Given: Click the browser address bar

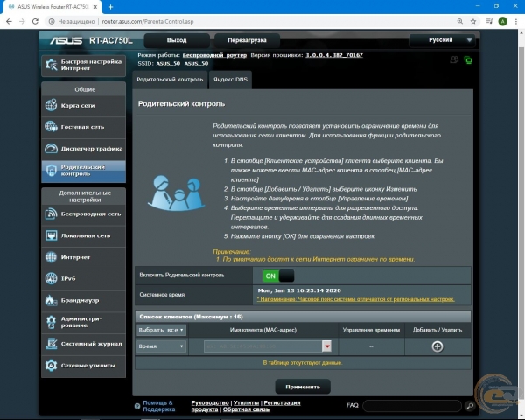Looking at the screenshot, I should 248,21.
